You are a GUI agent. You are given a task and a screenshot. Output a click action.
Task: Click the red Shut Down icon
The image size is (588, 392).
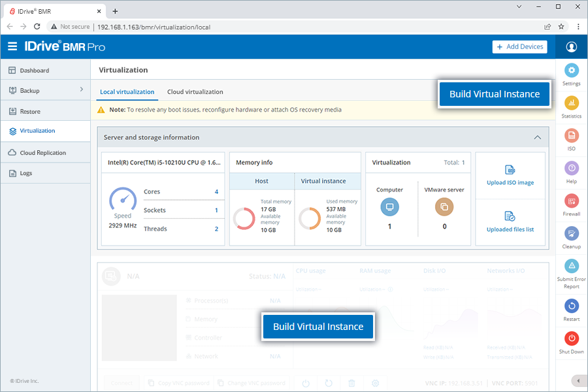coord(572,338)
